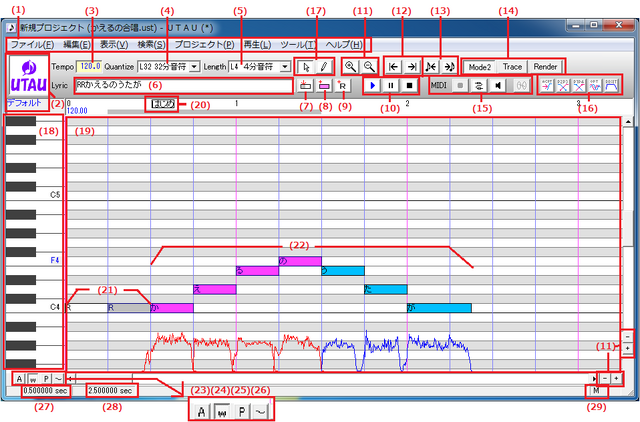This screenshot has width=640, height=422.
Task: Click the note-with-left-arrow button
Action: point(431,67)
